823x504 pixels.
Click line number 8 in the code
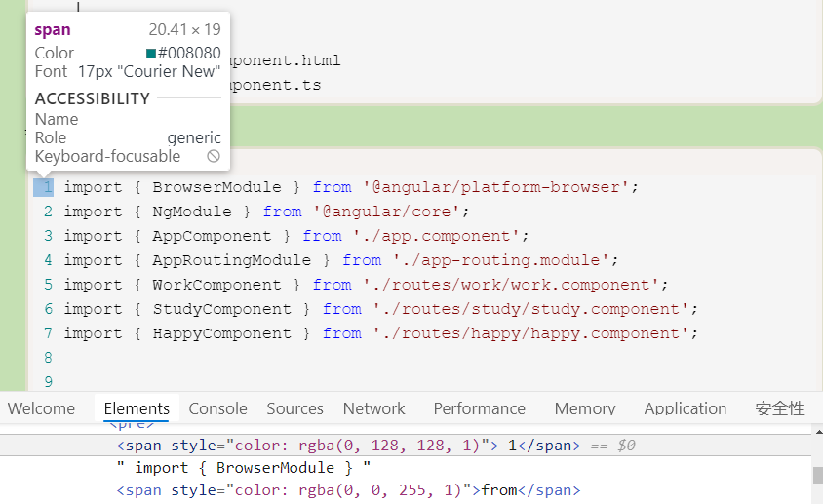[49, 358]
